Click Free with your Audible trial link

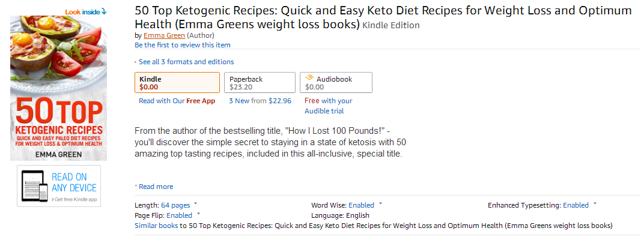pyautogui.click(x=328, y=106)
